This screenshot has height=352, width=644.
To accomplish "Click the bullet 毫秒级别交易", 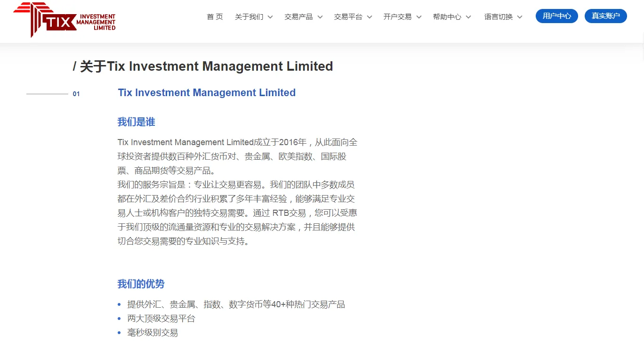I will point(153,333).
